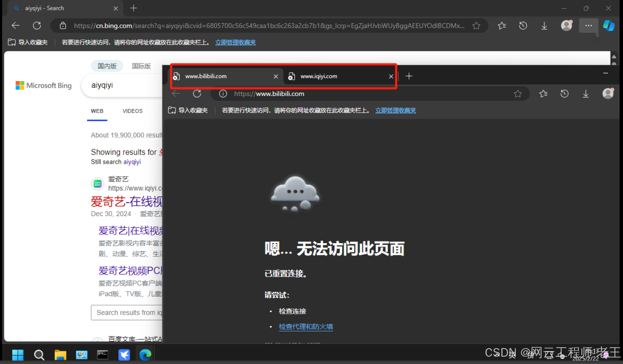
Task: Open File Explorer from the taskbar
Action: click(60, 355)
